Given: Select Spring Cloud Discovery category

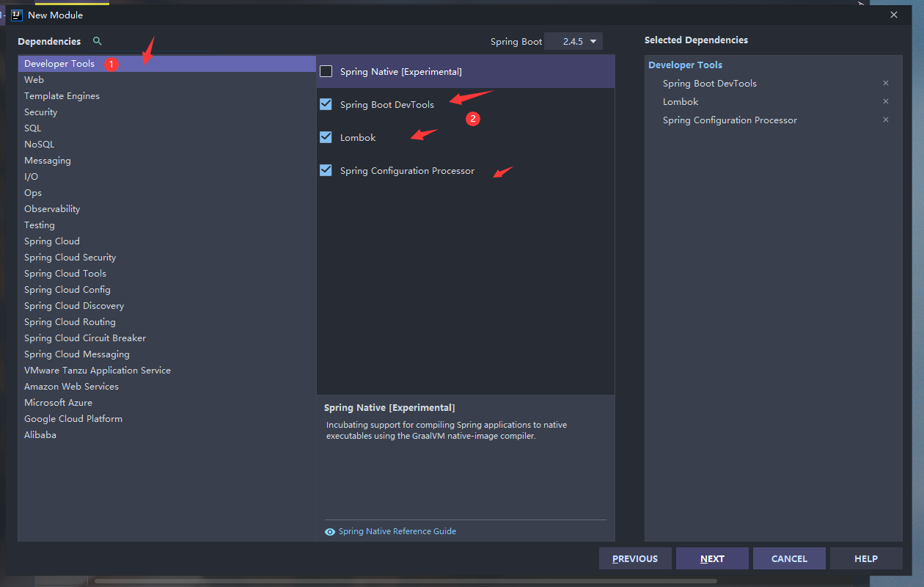Looking at the screenshot, I should pyautogui.click(x=167, y=306).
